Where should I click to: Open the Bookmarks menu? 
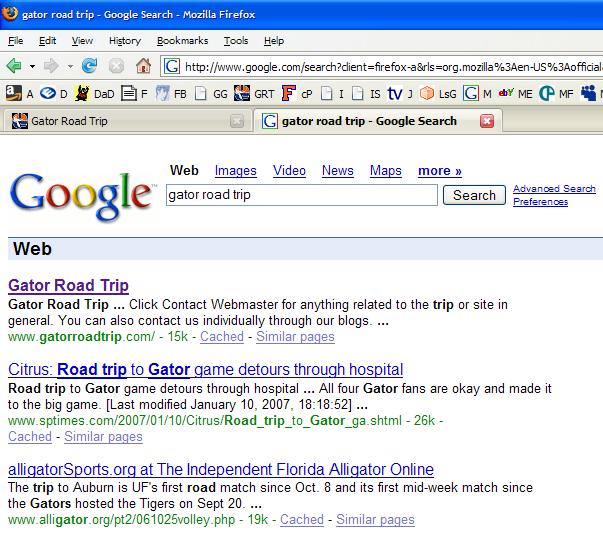(182, 40)
